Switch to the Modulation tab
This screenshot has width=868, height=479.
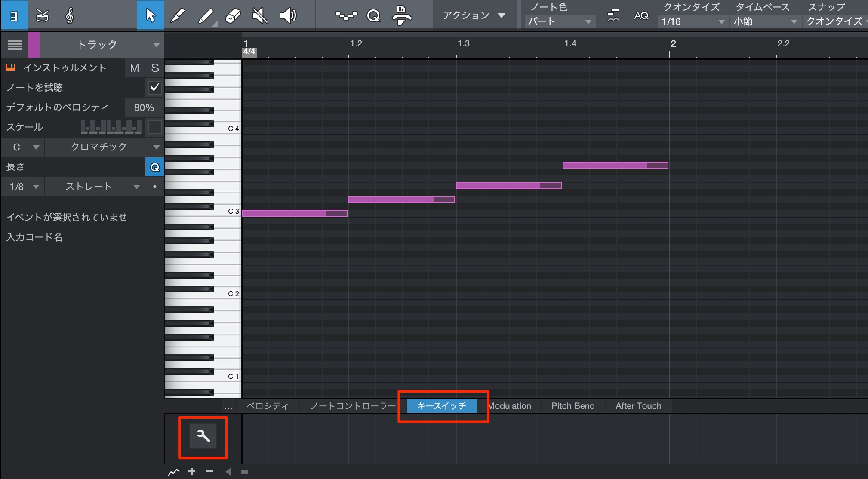[x=510, y=406]
